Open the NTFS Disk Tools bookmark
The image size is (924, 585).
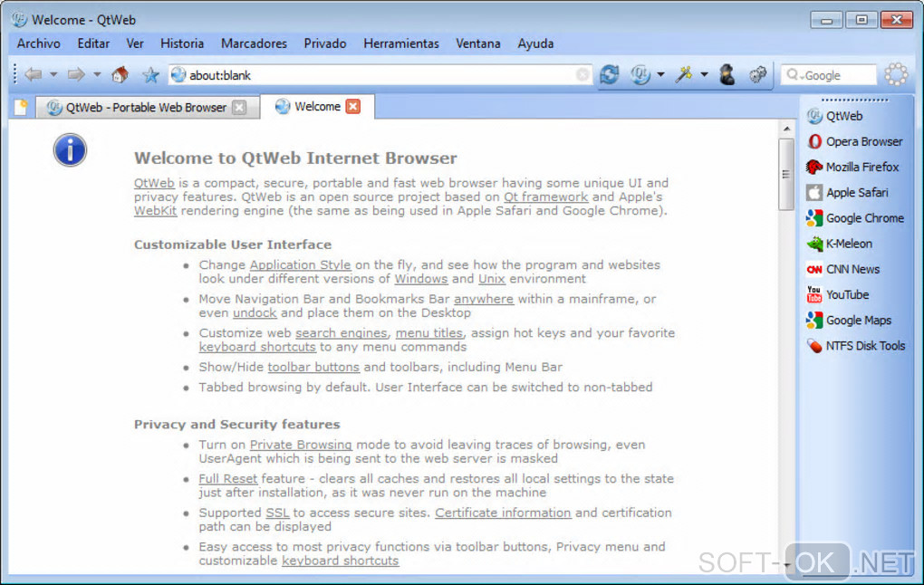click(856, 346)
